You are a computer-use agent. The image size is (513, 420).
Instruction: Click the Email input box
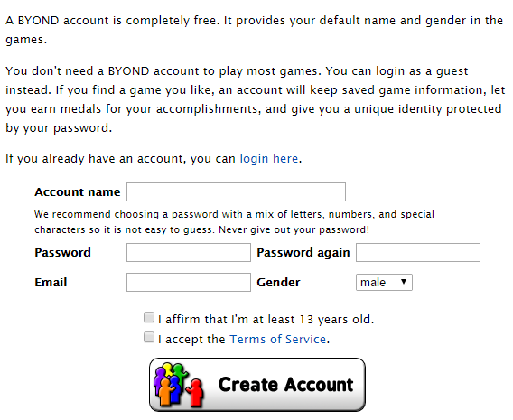(189, 283)
